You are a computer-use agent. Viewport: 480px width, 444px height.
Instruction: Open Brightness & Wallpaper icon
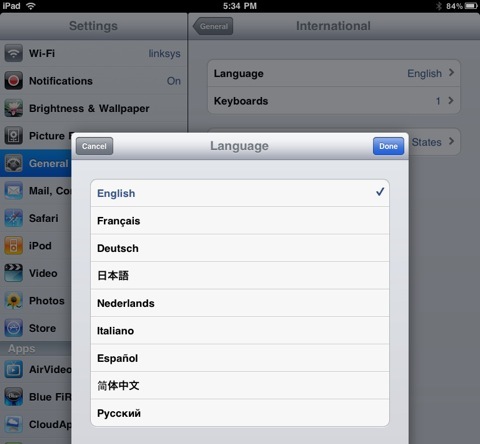point(13,108)
